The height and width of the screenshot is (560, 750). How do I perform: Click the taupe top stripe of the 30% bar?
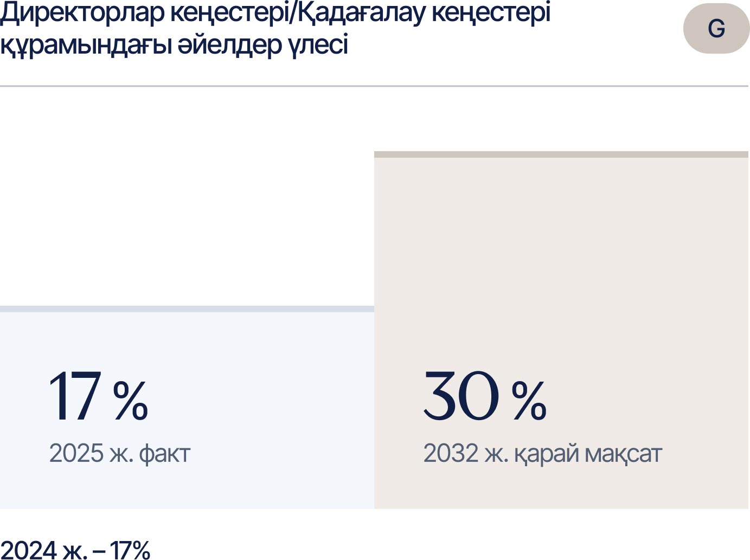coord(561,155)
